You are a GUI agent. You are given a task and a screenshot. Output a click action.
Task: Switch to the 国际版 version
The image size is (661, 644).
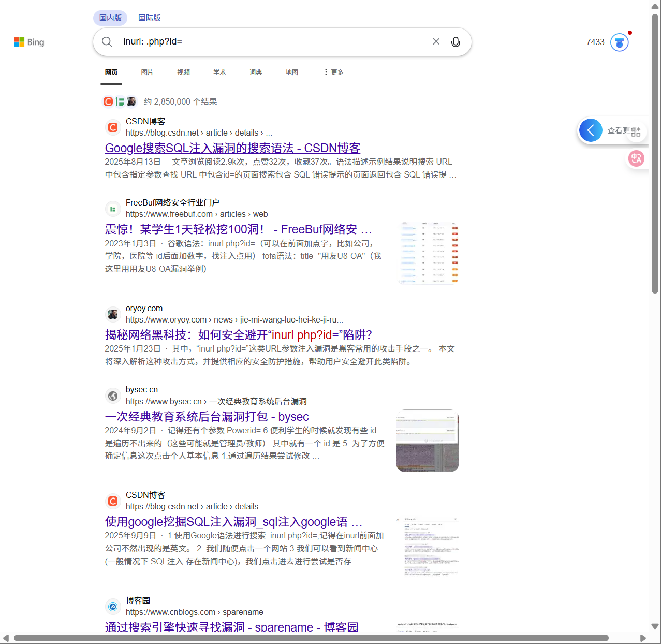pos(149,18)
